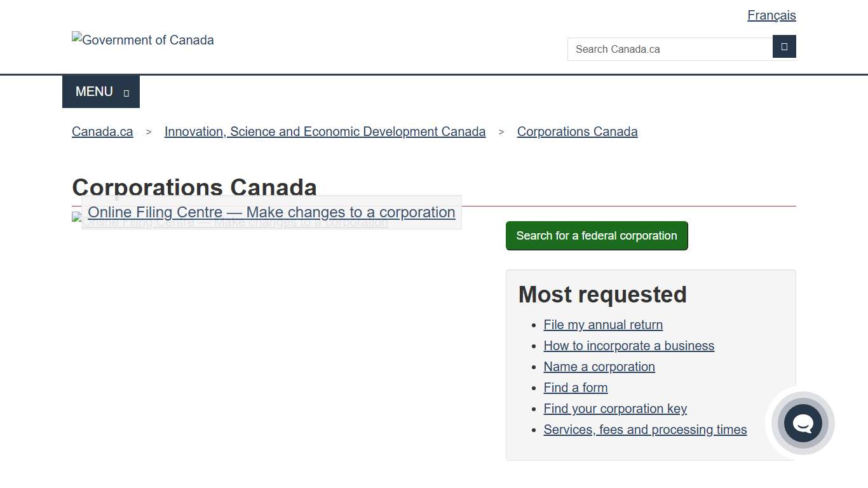The width and height of the screenshot is (868, 488).
Task: Open the Corporations Canada breadcrumb link
Action: 577,132
